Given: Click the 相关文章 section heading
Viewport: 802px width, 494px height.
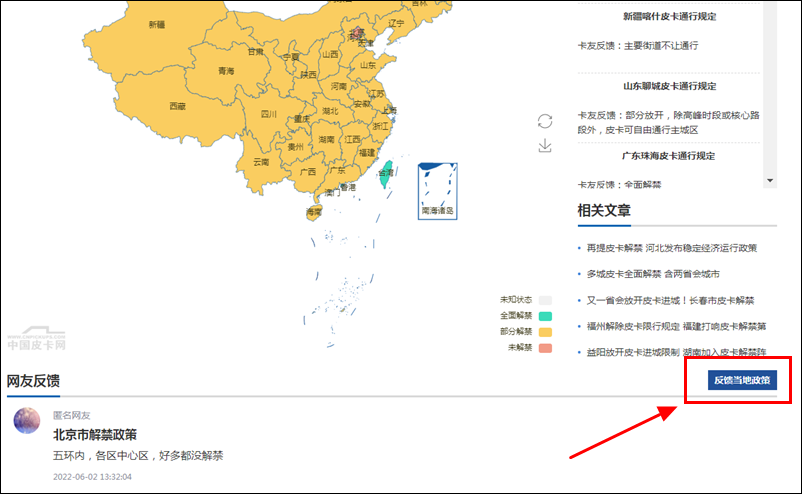Looking at the screenshot, I should 604,210.
